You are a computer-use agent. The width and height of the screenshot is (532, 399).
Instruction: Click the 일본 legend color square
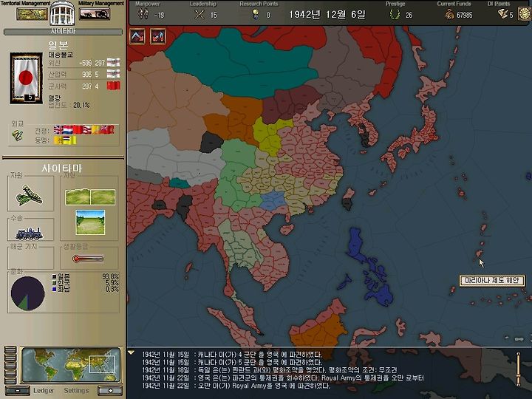tap(54, 276)
